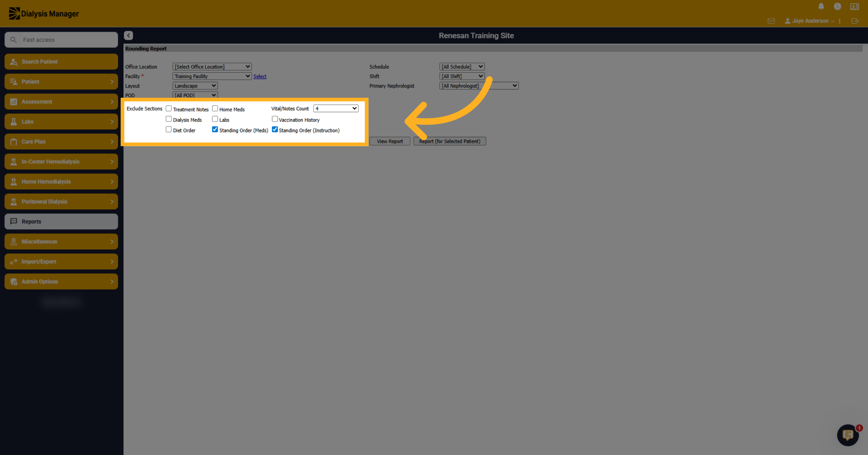Click the Select link beside Facility
This screenshot has height=455, width=868.
tap(260, 76)
